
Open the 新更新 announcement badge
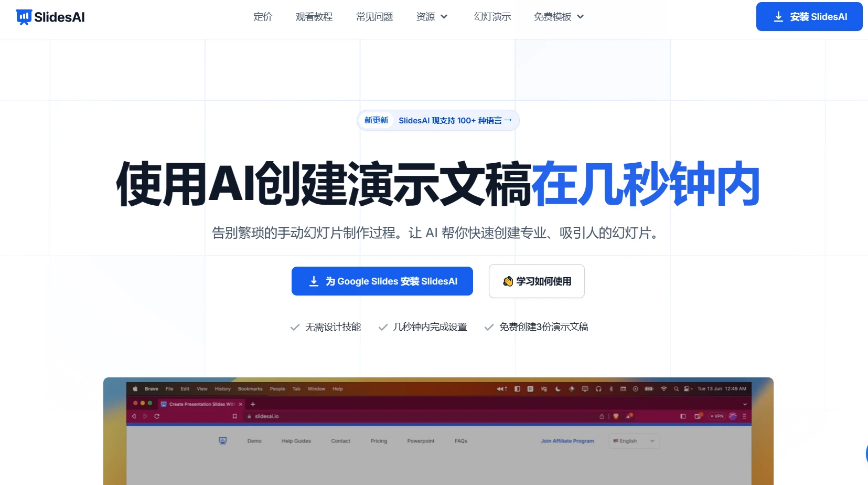[x=377, y=120]
